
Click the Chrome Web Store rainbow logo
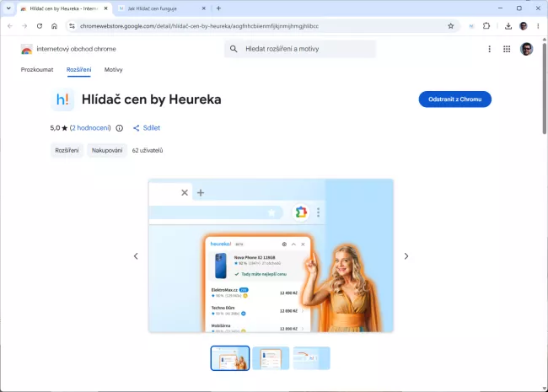(x=27, y=49)
